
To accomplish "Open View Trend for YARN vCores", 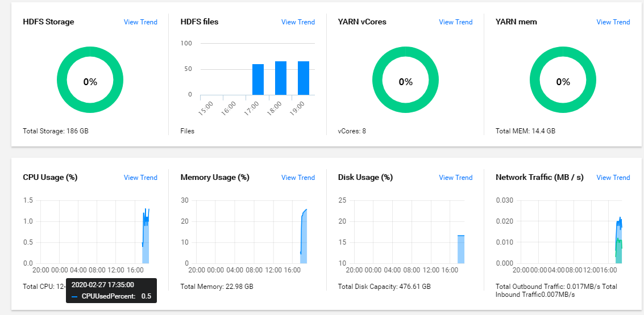I will pyautogui.click(x=455, y=22).
